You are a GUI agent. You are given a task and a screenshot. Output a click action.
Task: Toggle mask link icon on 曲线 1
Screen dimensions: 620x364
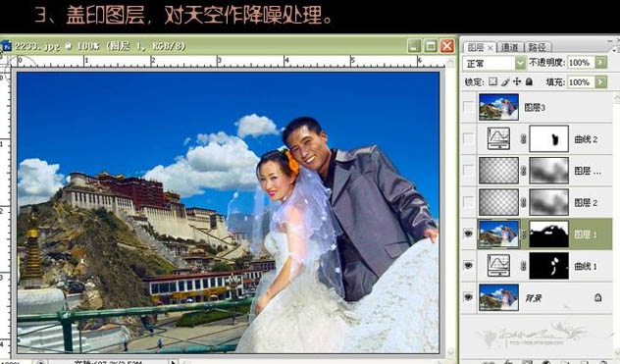pyautogui.click(x=523, y=266)
